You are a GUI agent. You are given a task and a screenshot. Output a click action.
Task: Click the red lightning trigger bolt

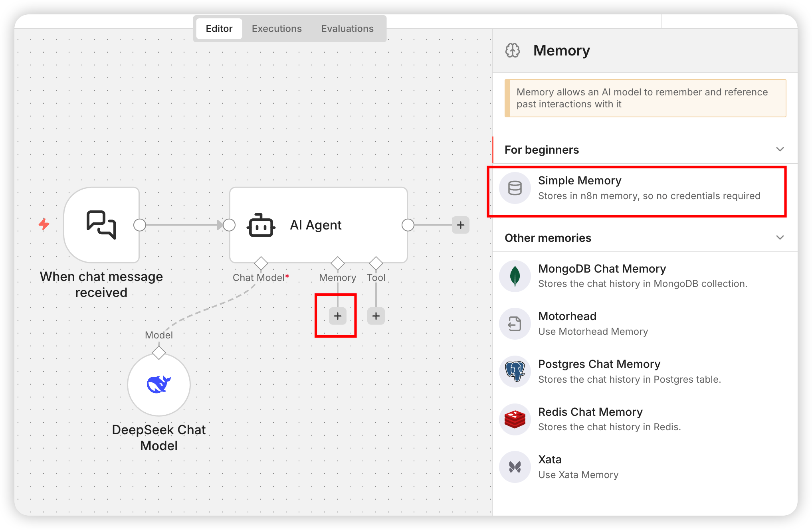(44, 224)
